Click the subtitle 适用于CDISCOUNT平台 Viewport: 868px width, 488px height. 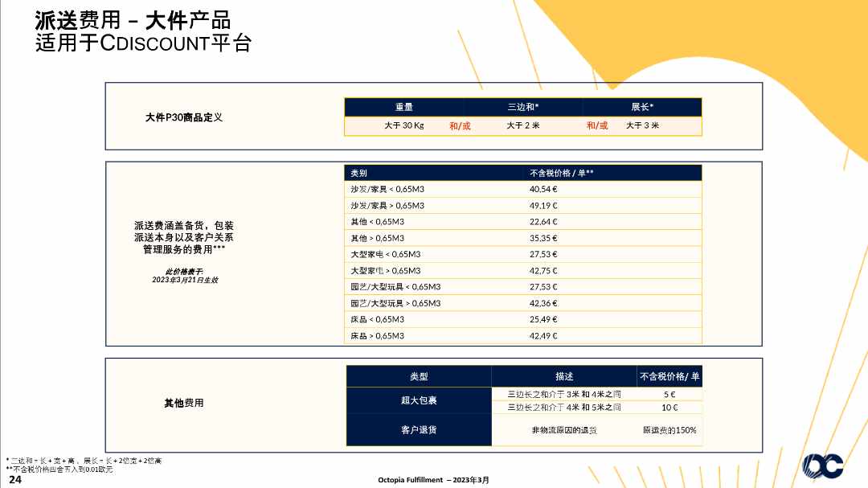[143, 43]
